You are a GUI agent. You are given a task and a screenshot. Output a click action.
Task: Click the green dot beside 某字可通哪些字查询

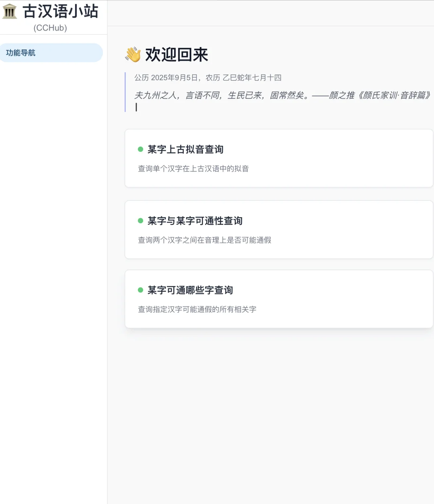coord(141,290)
